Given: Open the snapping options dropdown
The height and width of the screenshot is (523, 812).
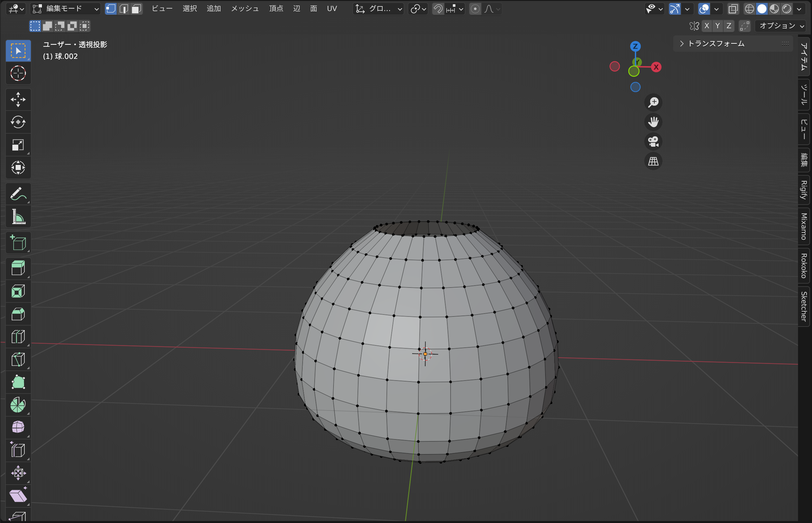Looking at the screenshot, I should tap(455, 9).
